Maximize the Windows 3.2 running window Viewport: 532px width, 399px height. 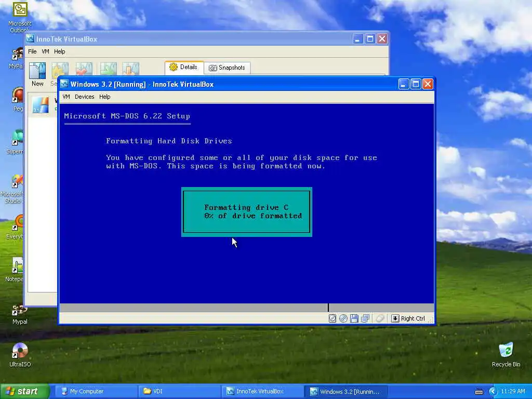point(416,84)
